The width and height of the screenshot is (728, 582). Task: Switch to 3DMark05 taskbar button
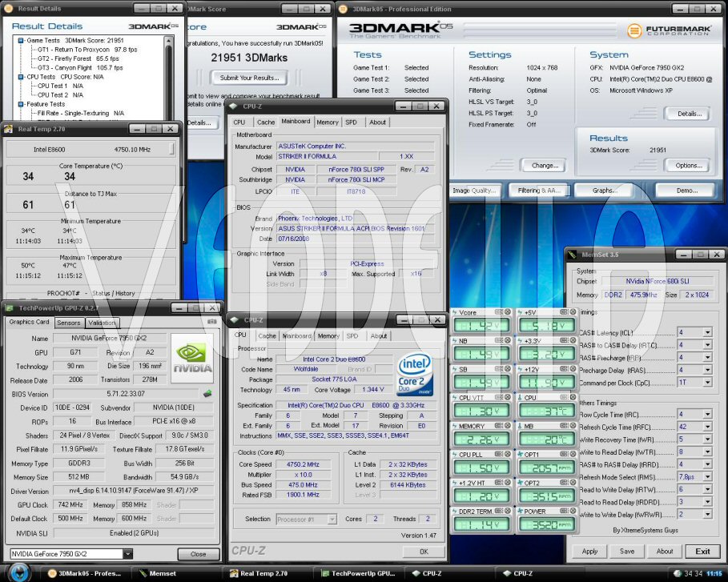pyautogui.click(x=85, y=574)
